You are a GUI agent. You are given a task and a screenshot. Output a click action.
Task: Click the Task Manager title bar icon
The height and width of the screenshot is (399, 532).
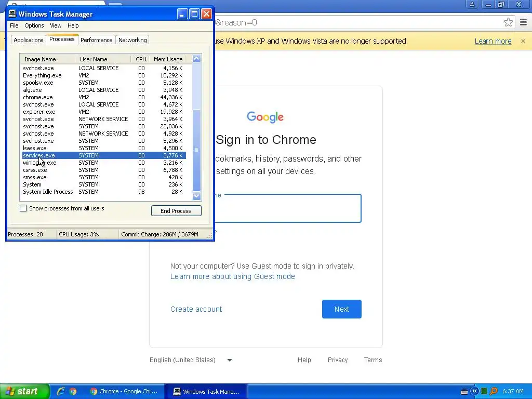tap(12, 14)
